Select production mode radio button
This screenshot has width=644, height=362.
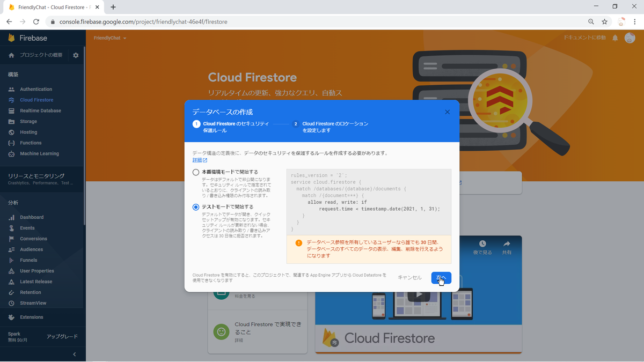click(196, 172)
